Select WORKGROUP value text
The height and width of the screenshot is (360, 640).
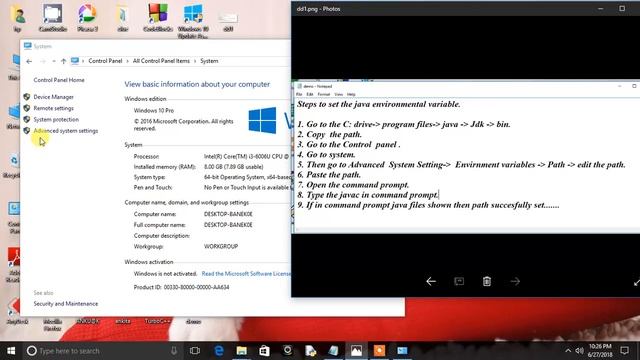click(x=221, y=247)
